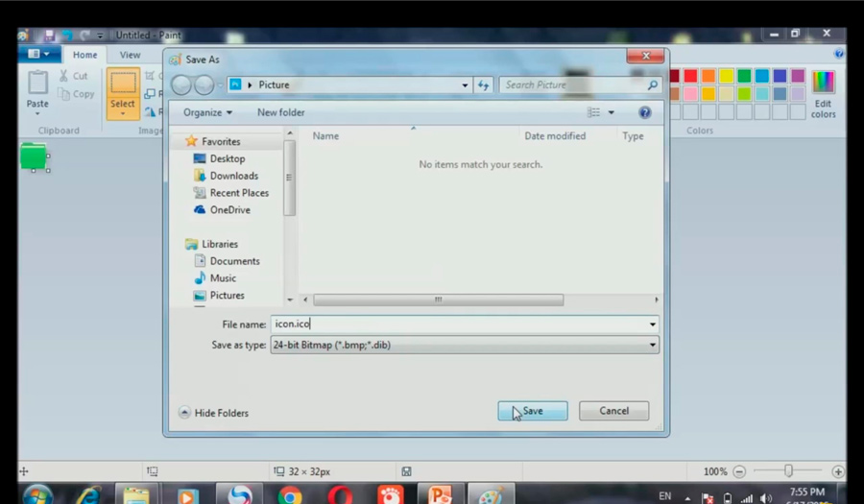Click the Forward navigation arrow

(204, 84)
